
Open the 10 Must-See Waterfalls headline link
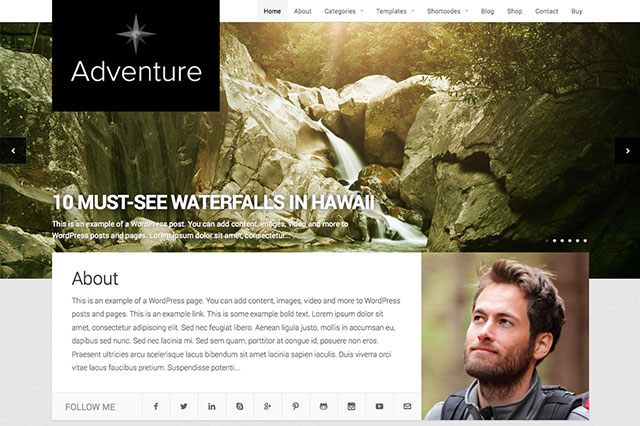click(213, 202)
